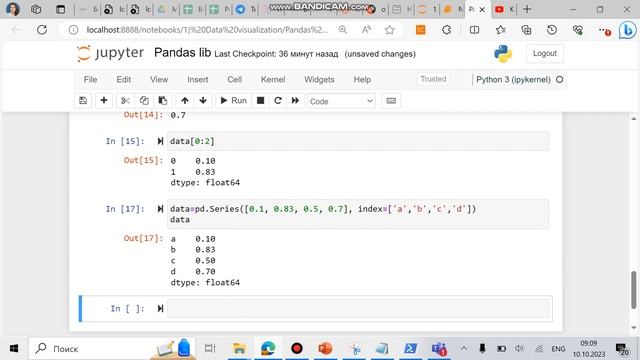Run the selected cell
Image resolution: width=640 pixels, height=360 pixels.
click(x=233, y=101)
